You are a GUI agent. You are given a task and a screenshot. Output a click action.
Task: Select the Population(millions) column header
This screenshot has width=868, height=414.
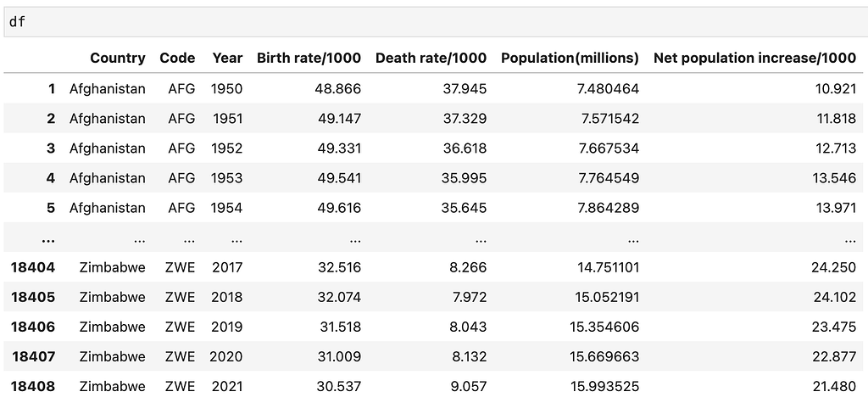570,59
